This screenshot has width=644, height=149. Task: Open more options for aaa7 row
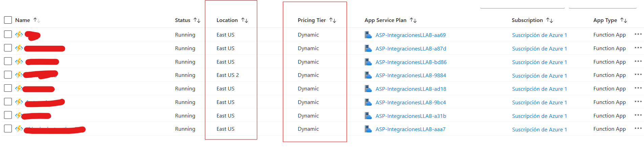(638, 128)
